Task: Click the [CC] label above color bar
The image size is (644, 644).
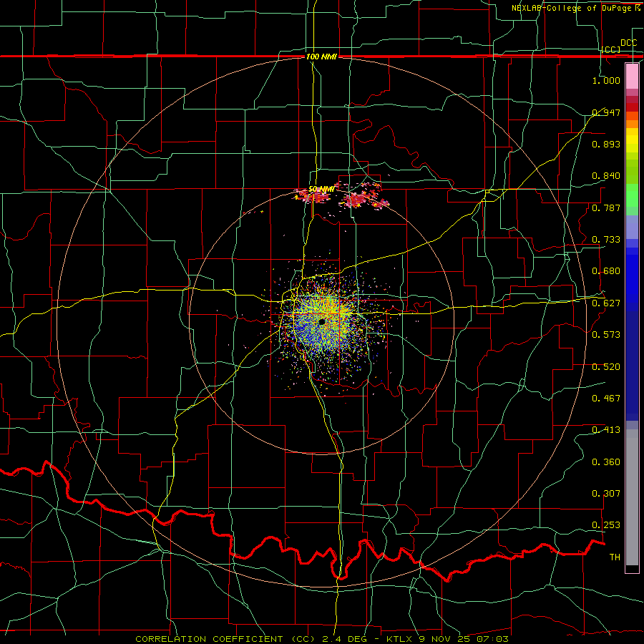Action: coord(611,49)
